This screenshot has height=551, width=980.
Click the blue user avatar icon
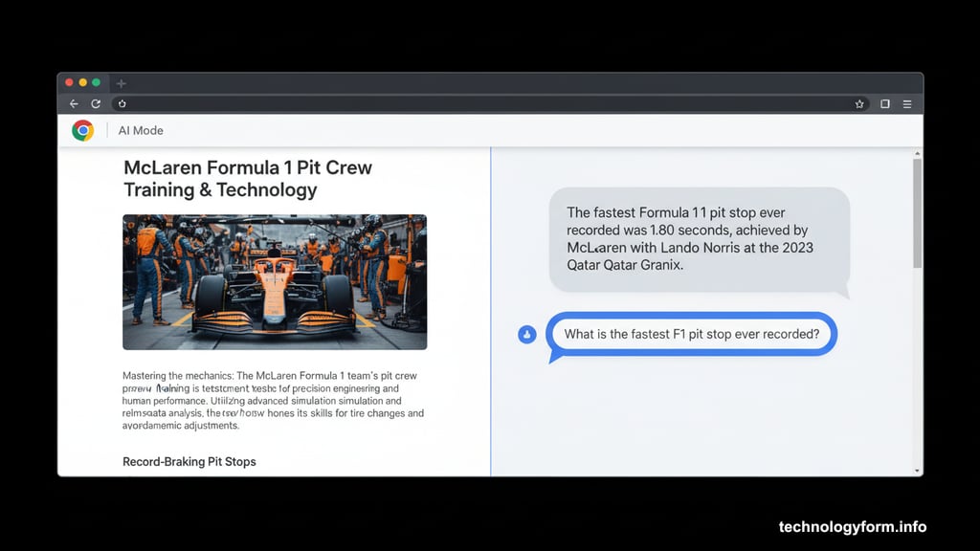pyautogui.click(x=527, y=334)
